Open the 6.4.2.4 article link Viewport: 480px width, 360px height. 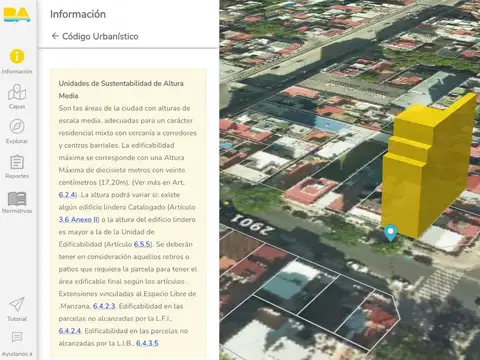70,331
